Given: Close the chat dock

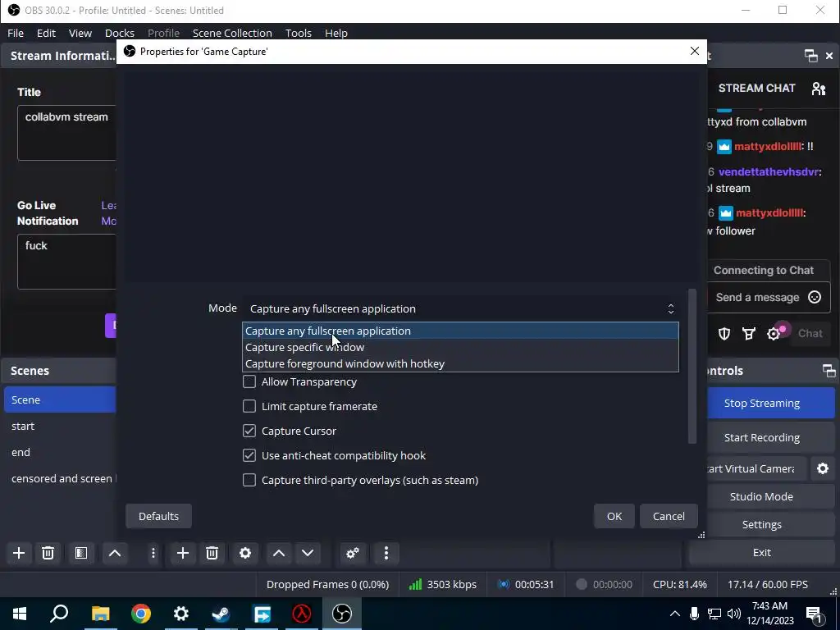Looking at the screenshot, I should 829,56.
